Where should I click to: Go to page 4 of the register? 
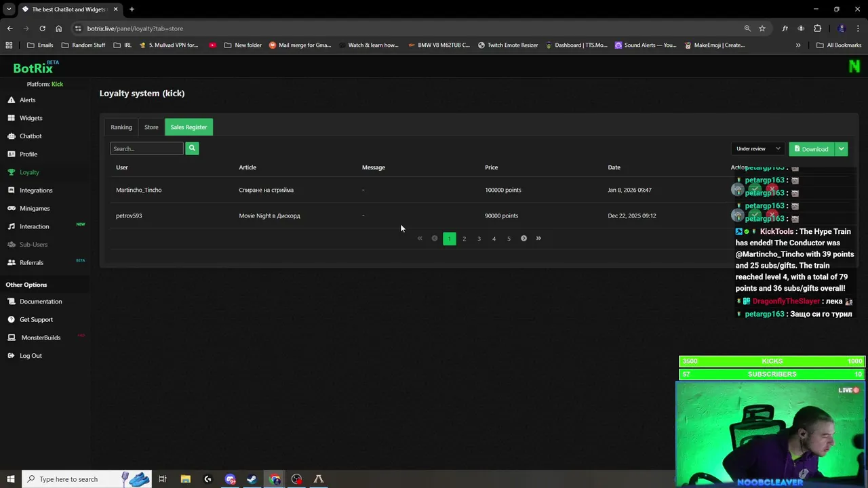pyautogui.click(x=494, y=239)
